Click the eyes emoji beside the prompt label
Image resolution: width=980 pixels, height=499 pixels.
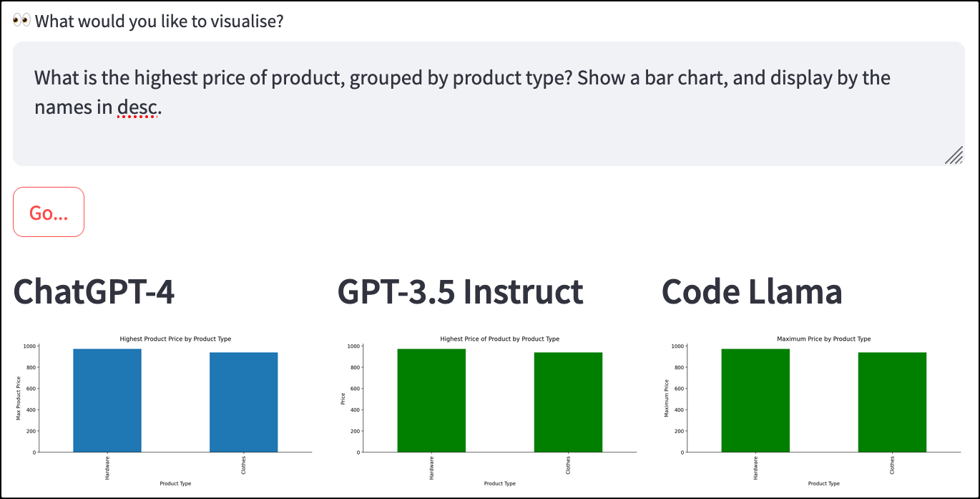point(22,21)
